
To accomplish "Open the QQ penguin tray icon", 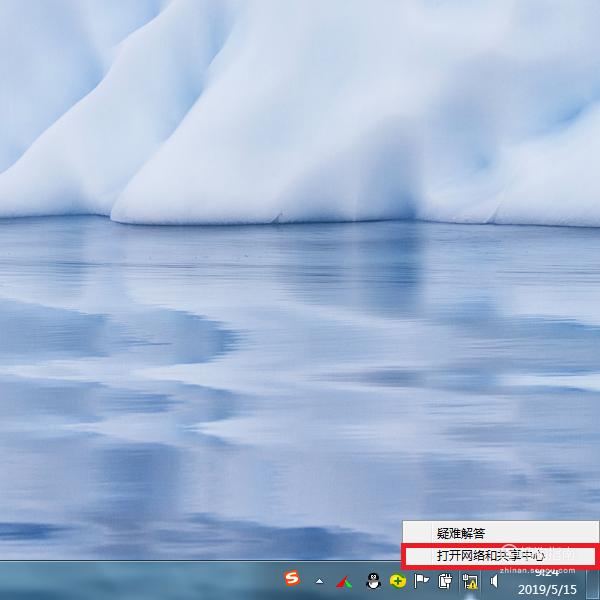I will (x=373, y=581).
